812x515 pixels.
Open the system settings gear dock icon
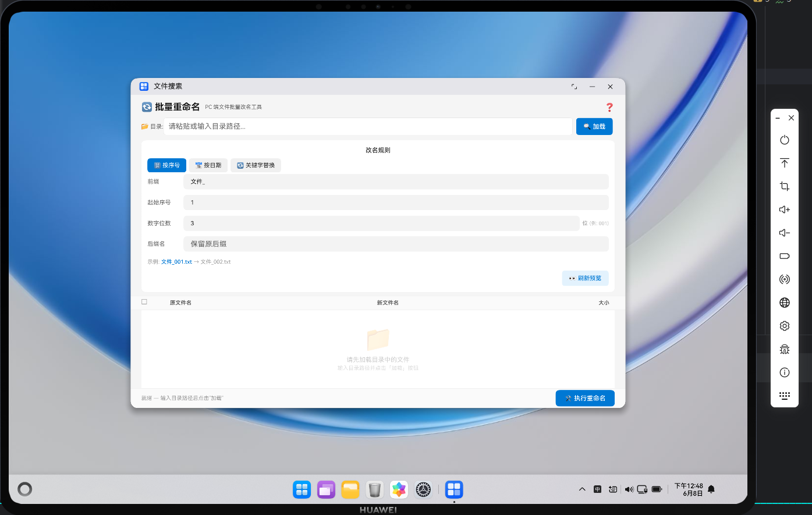point(423,489)
